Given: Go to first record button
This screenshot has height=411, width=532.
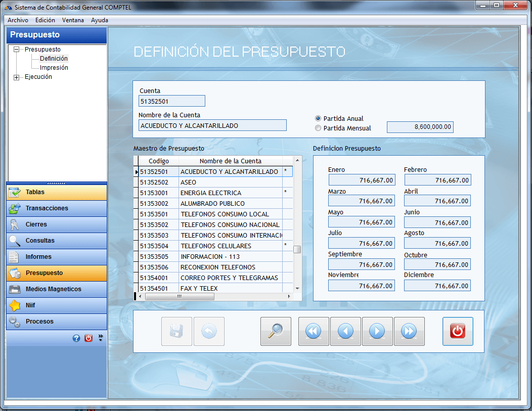Looking at the screenshot, I should click(314, 331).
